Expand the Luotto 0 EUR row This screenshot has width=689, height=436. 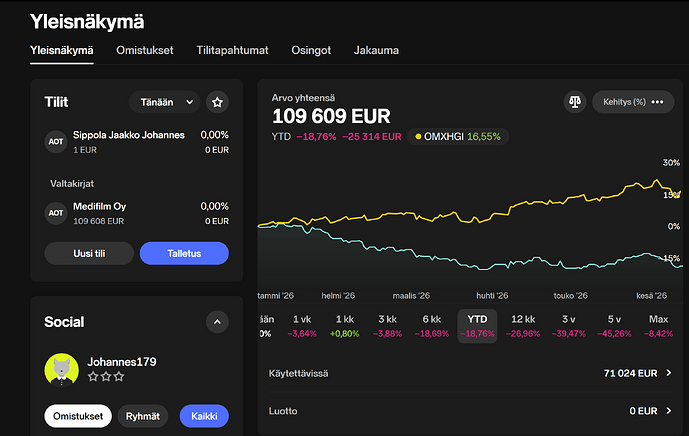click(x=470, y=411)
